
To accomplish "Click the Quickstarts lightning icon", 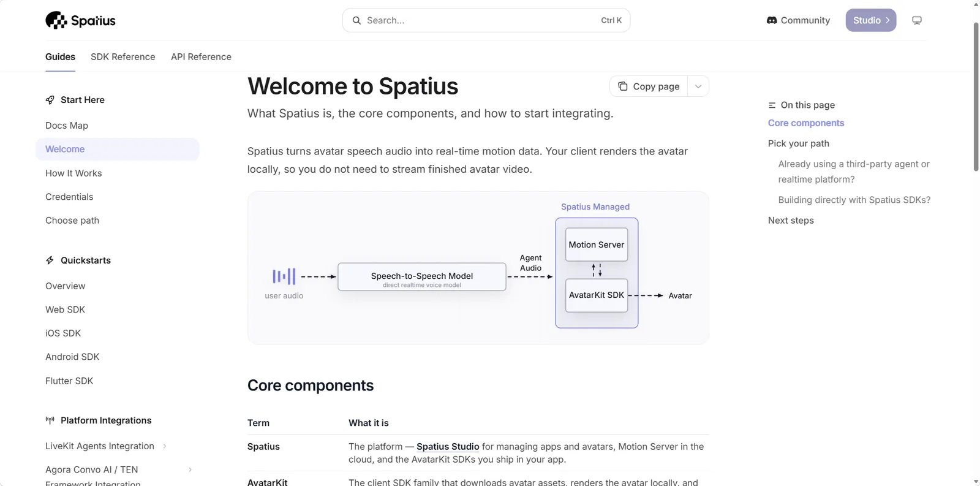I will tap(50, 260).
